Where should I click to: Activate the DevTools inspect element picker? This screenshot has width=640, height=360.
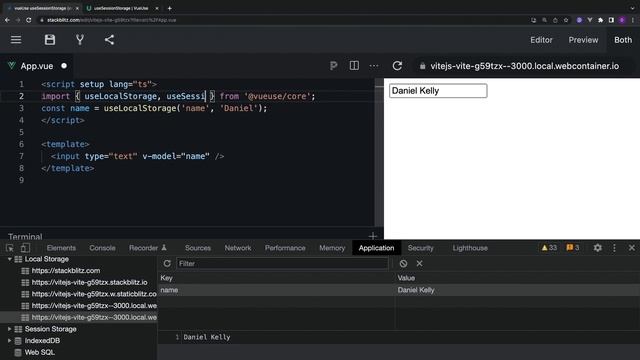pos(10,248)
